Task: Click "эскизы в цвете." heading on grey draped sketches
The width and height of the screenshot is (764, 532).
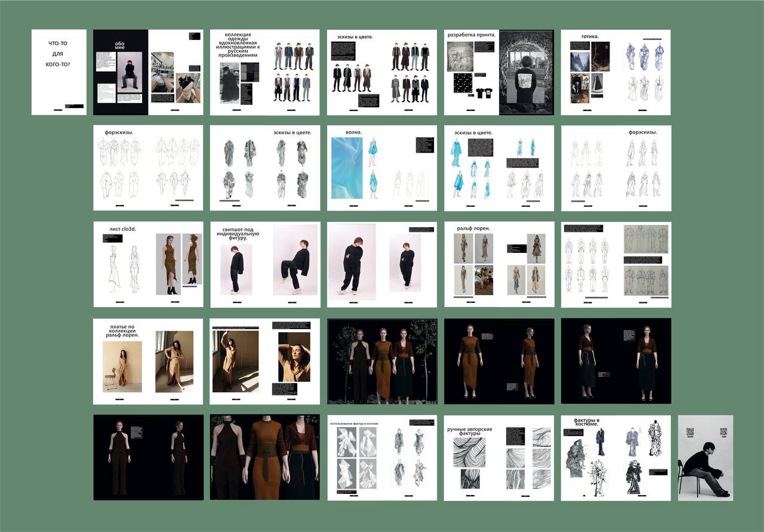Action: pyautogui.click(x=292, y=132)
